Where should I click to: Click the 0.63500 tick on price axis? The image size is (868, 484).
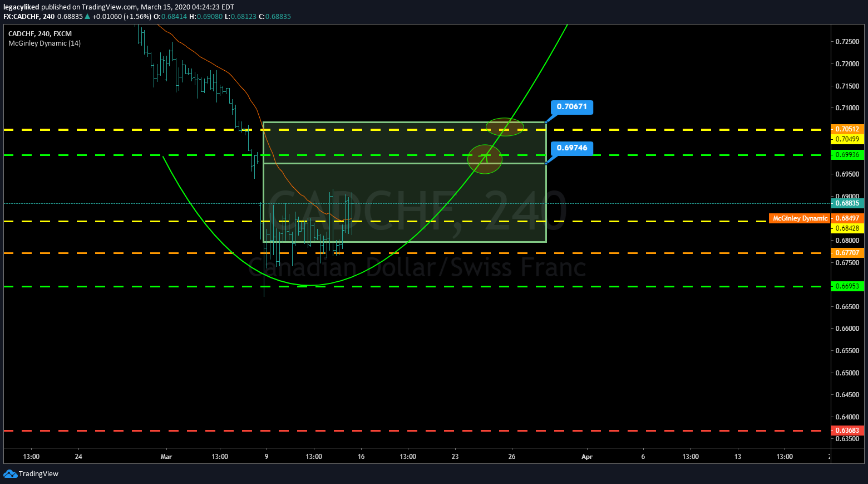[847, 439]
